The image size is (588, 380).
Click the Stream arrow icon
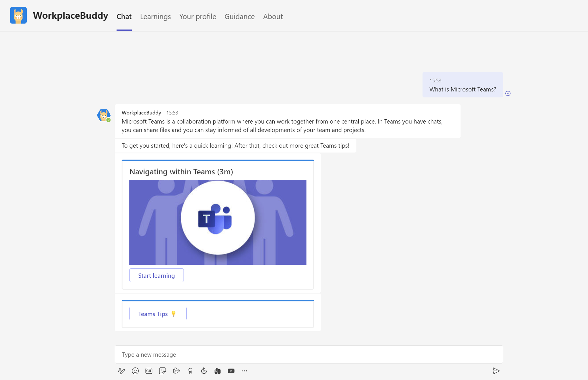[x=177, y=371]
